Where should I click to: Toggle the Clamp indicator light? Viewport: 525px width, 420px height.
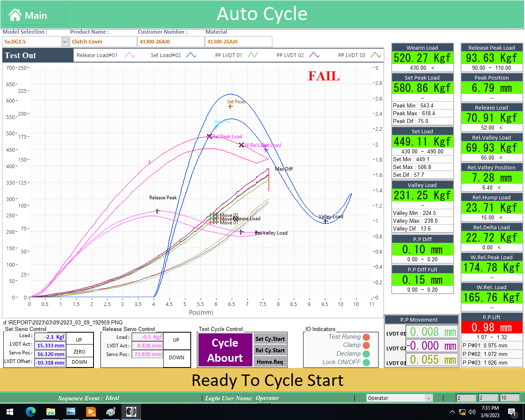click(366, 345)
